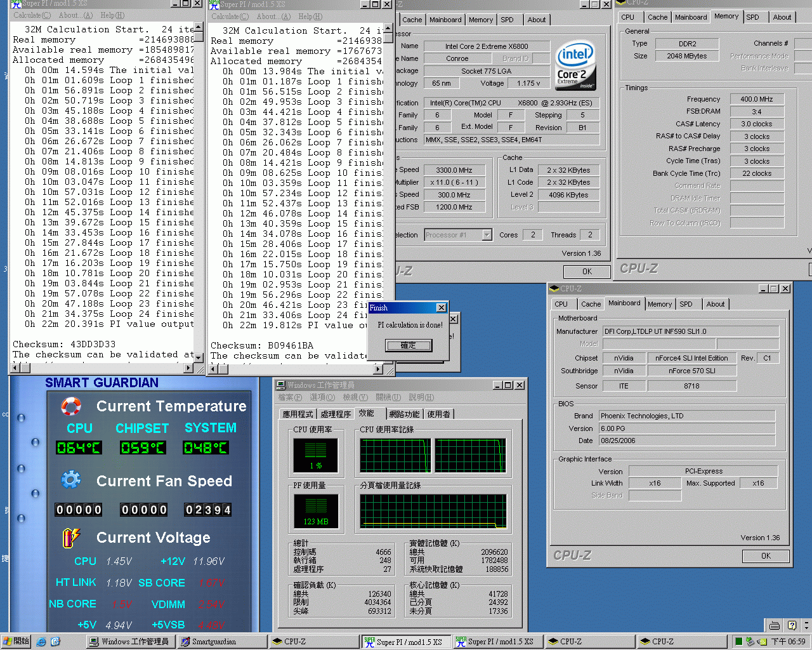This screenshot has width=812, height=650.
Task: Switch to the 處理程序 tab in Task Manager
Action: tap(336, 414)
